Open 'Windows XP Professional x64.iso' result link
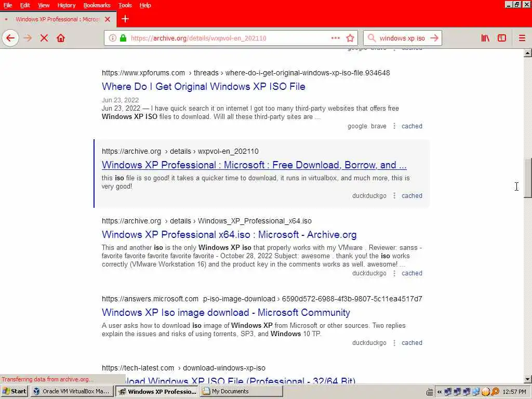 [229, 234]
